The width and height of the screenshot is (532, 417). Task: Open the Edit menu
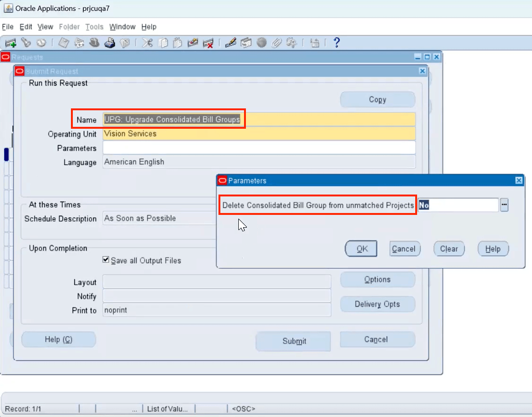point(26,27)
